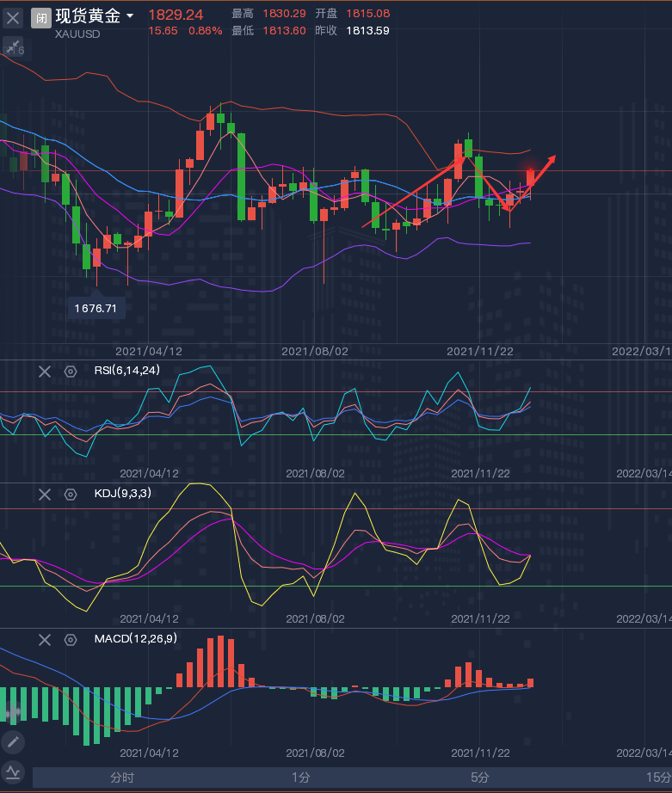Switch to 15分 timeframe

(x=656, y=778)
